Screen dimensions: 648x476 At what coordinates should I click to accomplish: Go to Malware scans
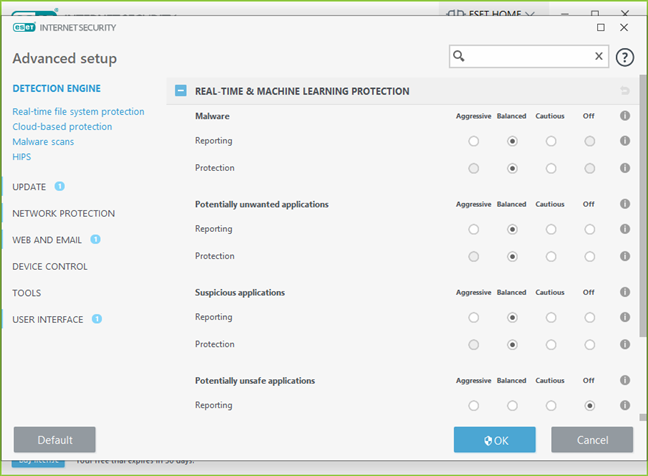(43, 142)
